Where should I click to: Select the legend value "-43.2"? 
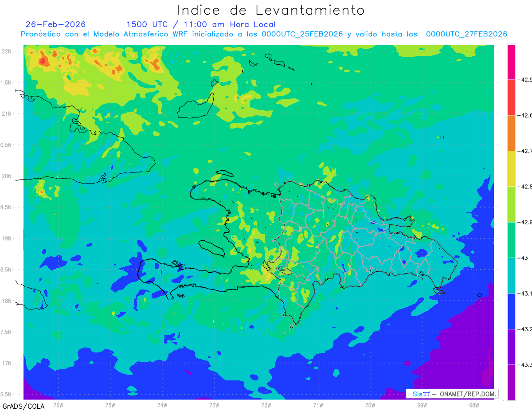525,329
